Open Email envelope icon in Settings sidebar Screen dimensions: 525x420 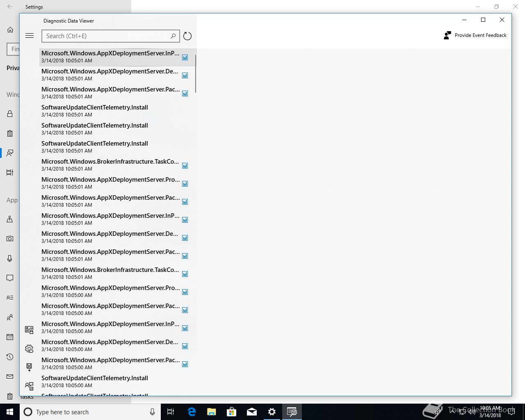tap(10, 377)
